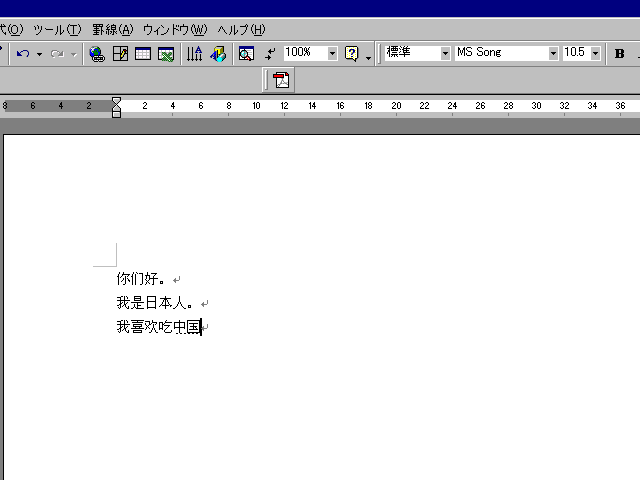Image resolution: width=640 pixels, height=480 pixels.
Task: Click the text line 你们好。
Action: point(141,279)
